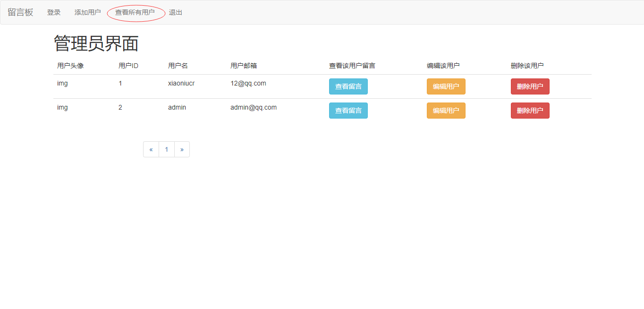Click the 用户ID column header
Viewport: 644px width, 309px height.
click(x=128, y=66)
